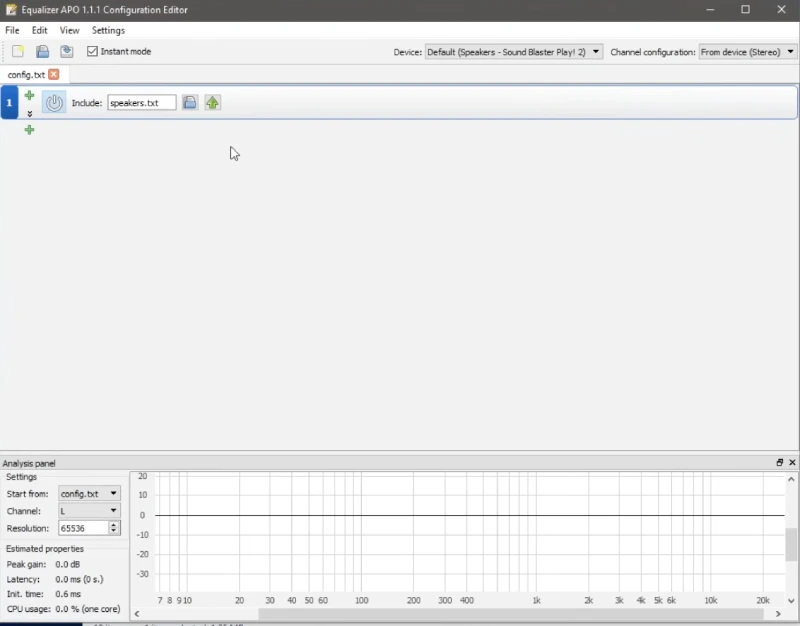This screenshot has width=800, height=626.
Task: Click the speakers.txt include field
Action: [141, 103]
